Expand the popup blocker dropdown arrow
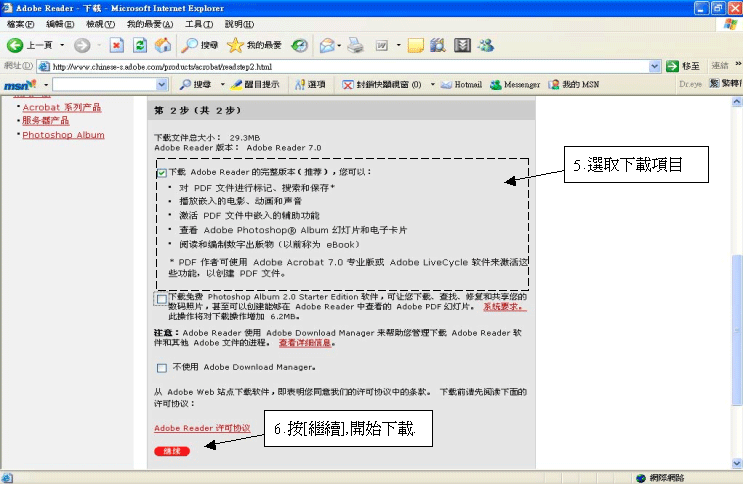 [x=433, y=85]
